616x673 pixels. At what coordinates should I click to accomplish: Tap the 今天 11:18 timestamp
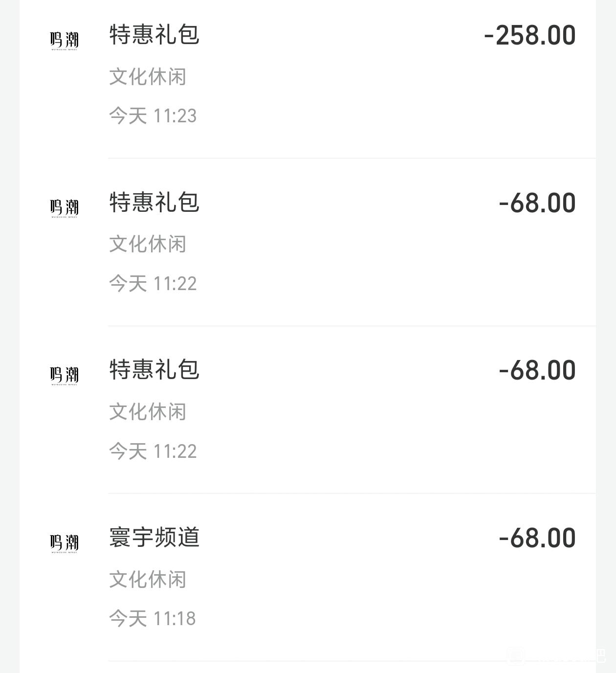(x=152, y=619)
